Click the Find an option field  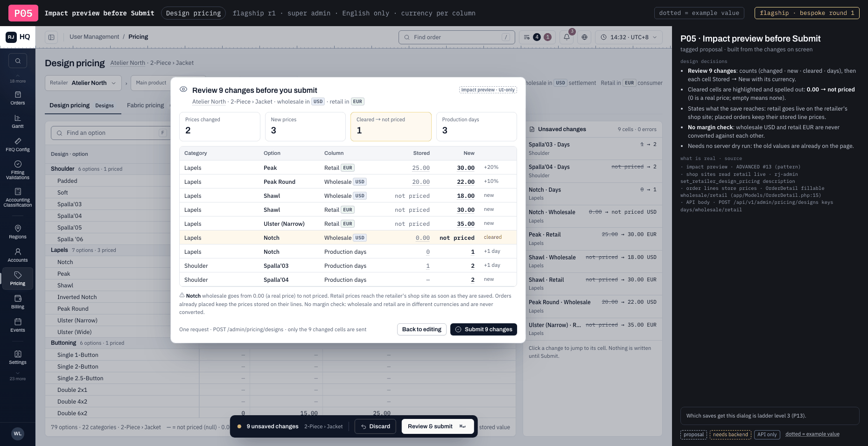(110, 133)
